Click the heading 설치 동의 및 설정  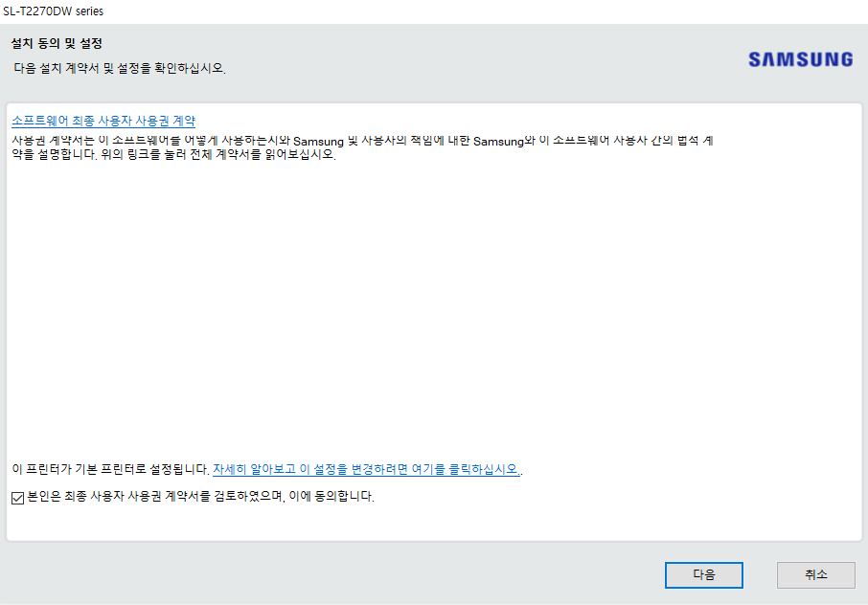pyautogui.click(x=57, y=43)
